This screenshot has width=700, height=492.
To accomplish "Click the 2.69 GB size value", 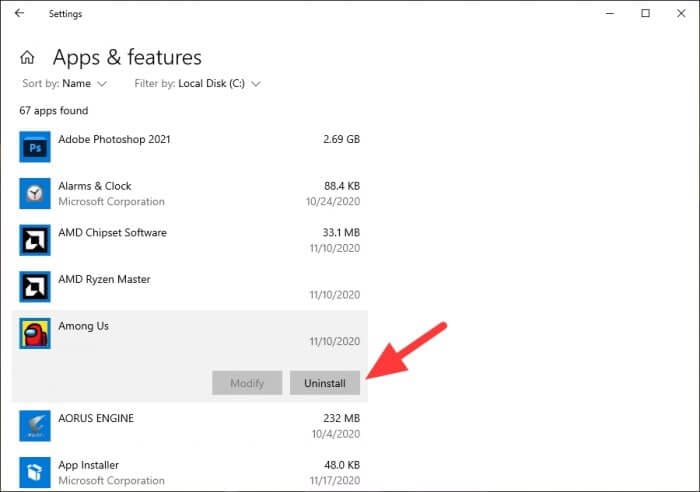I will pyautogui.click(x=342, y=139).
